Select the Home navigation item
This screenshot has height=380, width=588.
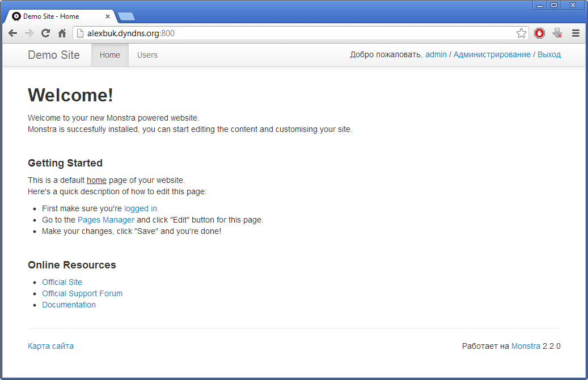pos(110,55)
